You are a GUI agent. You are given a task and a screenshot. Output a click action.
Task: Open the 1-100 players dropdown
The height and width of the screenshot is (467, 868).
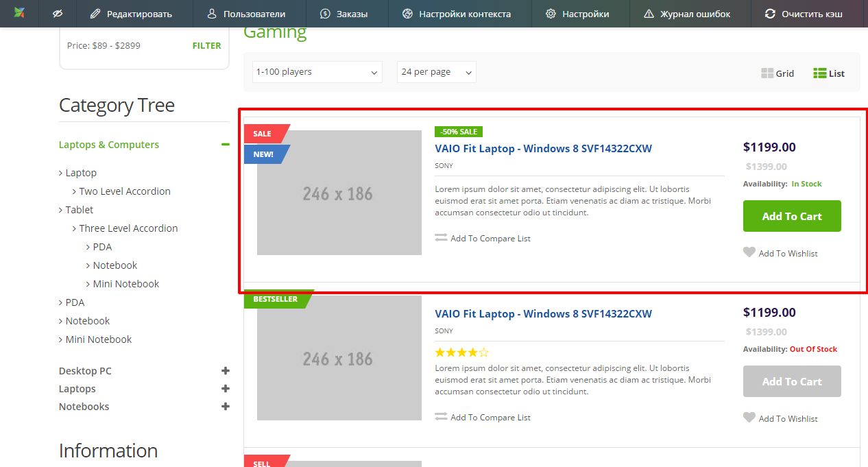coord(317,72)
